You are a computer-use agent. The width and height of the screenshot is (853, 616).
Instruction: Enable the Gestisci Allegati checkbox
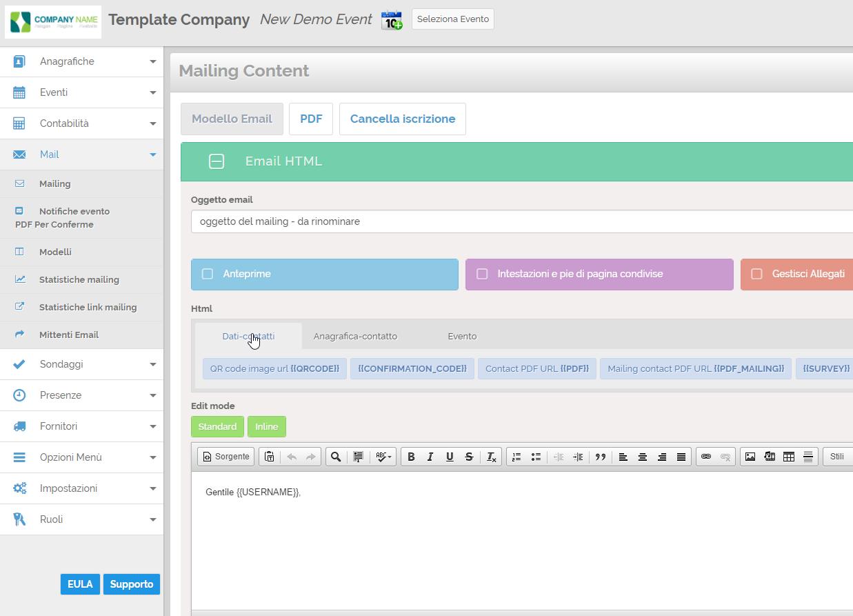(x=756, y=274)
